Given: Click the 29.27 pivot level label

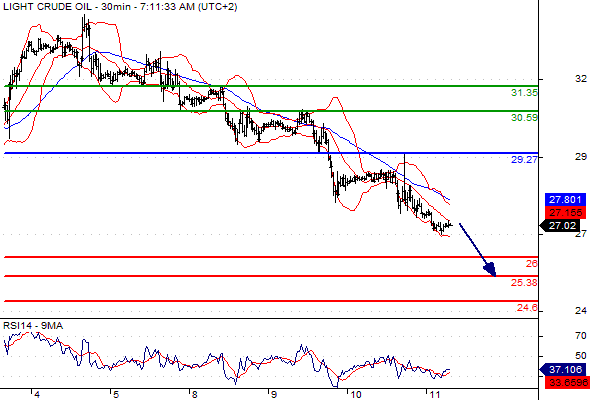Looking at the screenshot, I should (x=524, y=160).
